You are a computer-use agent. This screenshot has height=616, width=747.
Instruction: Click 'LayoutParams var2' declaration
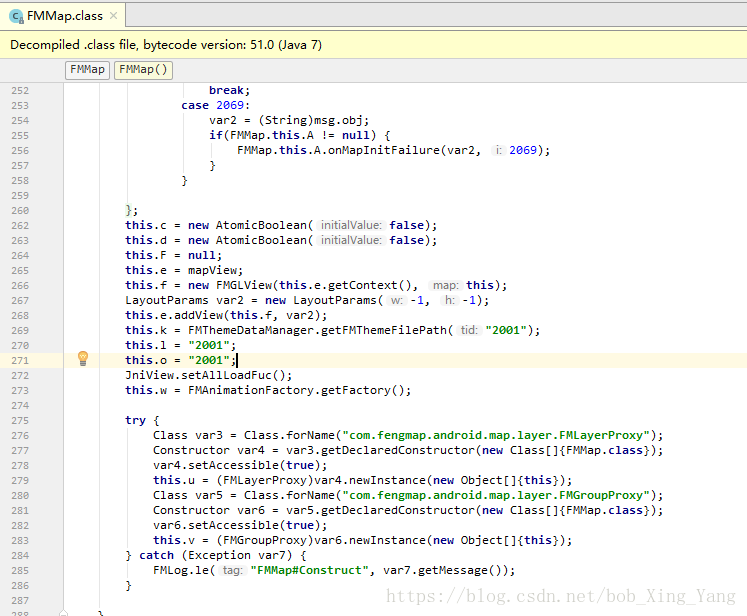click(184, 301)
